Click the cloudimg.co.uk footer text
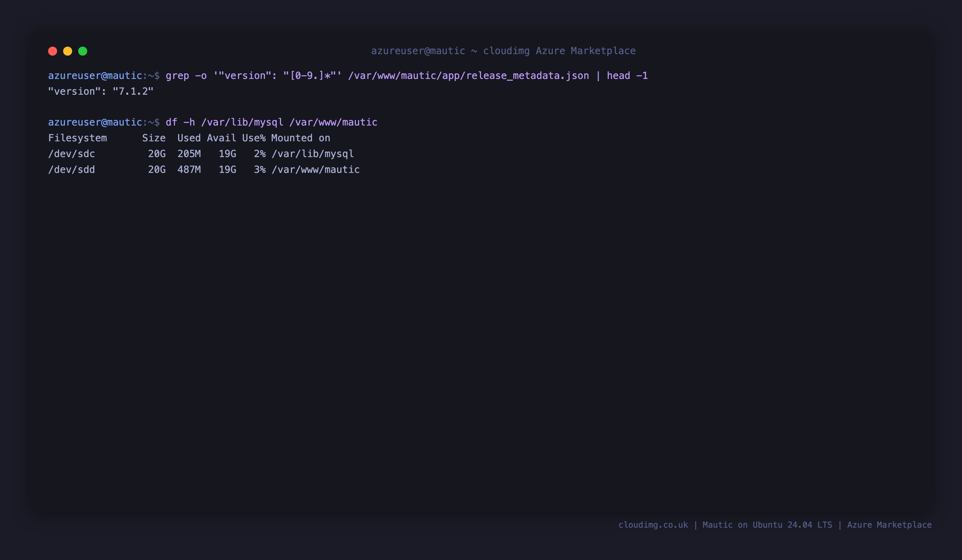 (653, 525)
